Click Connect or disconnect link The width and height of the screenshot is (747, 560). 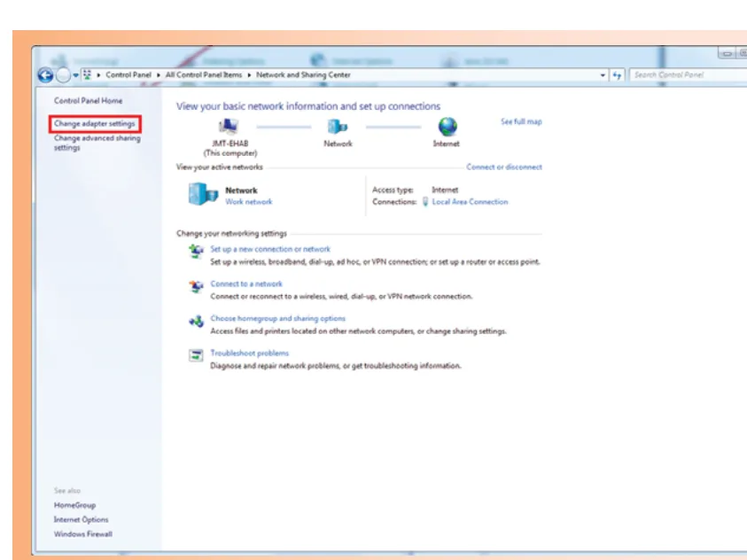504,167
